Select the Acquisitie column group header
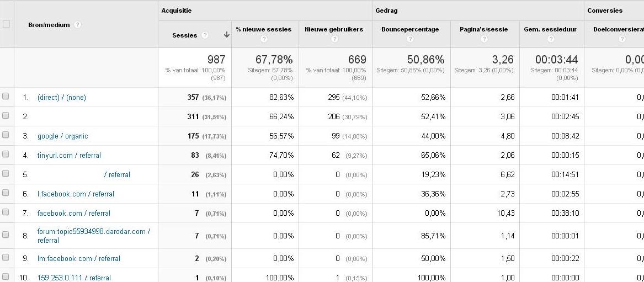The width and height of the screenshot is (644, 282). click(176, 10)
